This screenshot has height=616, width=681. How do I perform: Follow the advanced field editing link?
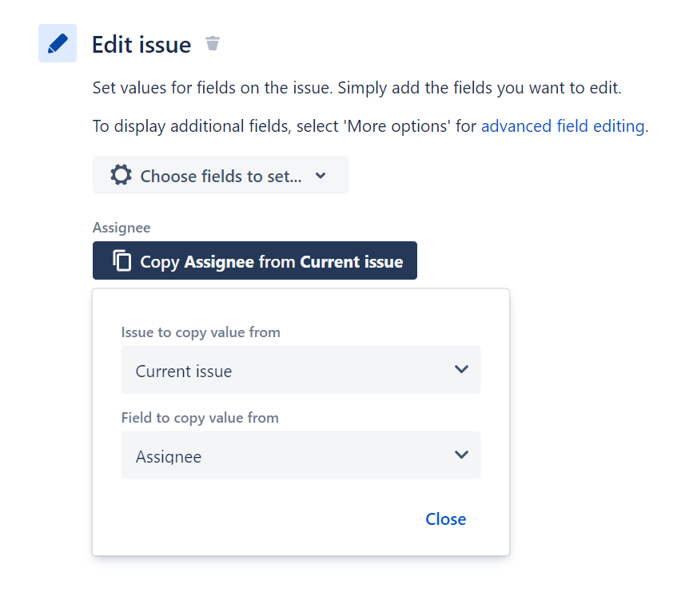[x=562, y=126]
